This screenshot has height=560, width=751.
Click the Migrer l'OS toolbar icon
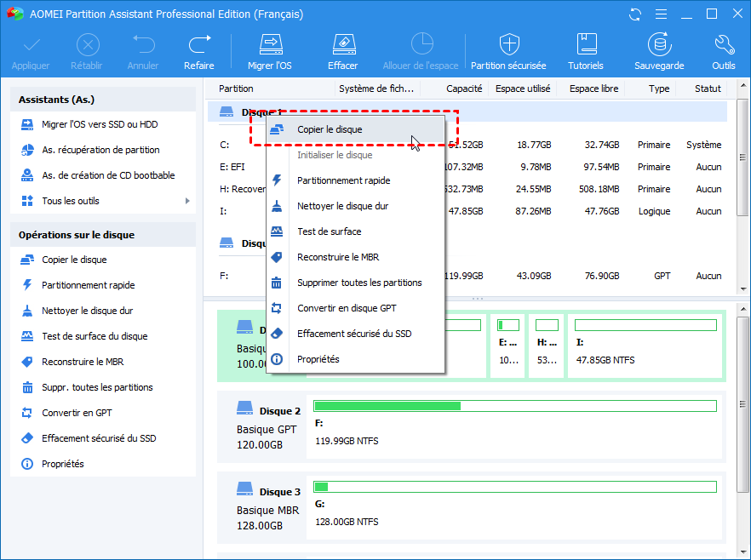[270, 44]
